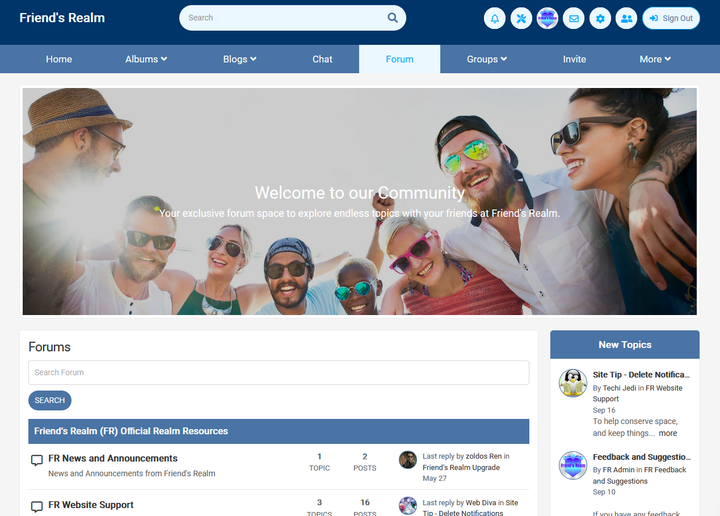Open the messages envelope icon
The height and width of the screenshot is (516, 720).
coord(574,18)
